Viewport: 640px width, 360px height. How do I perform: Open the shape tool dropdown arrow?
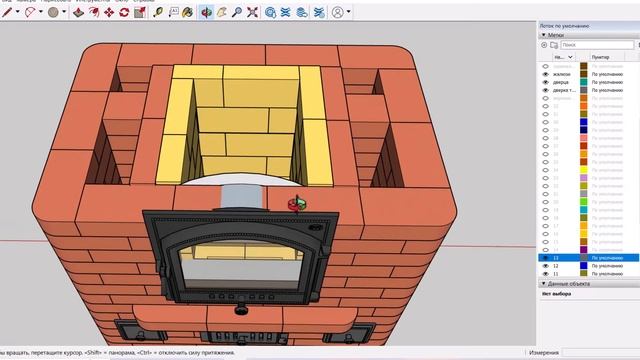(x=64, y=12)
